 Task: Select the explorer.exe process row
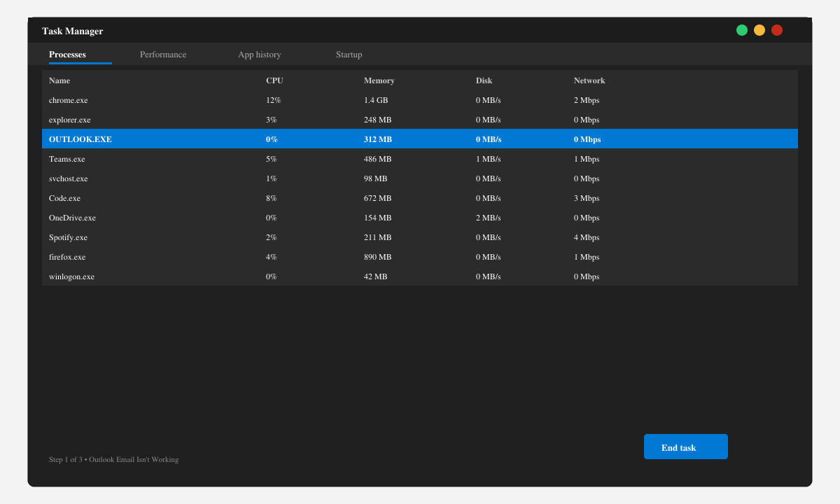pos(420,120)
